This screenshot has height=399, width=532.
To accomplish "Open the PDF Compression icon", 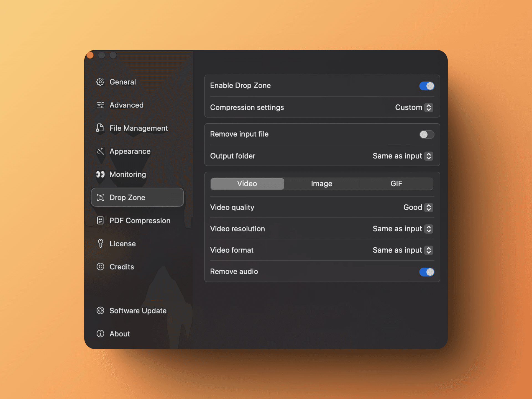I will (x=100, y=220).
